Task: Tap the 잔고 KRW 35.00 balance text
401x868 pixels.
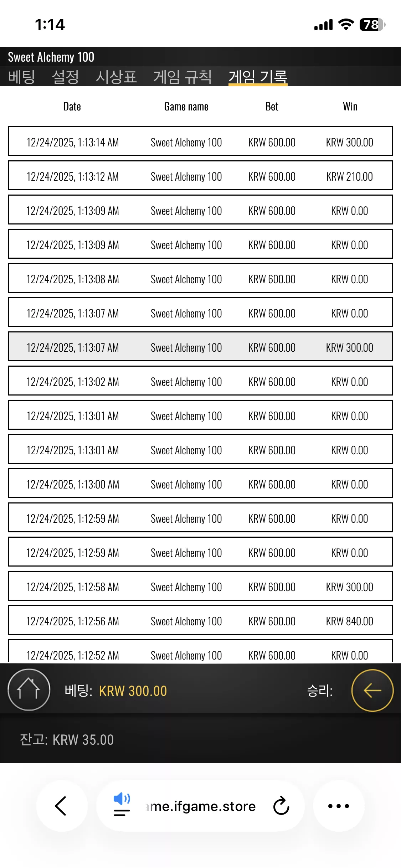Action: [67, 740]
